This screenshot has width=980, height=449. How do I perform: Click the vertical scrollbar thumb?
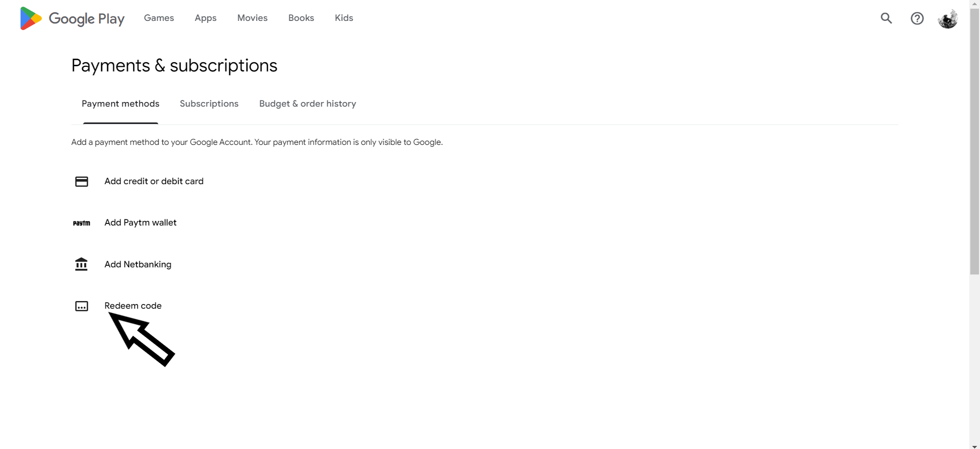click(974, 142)
